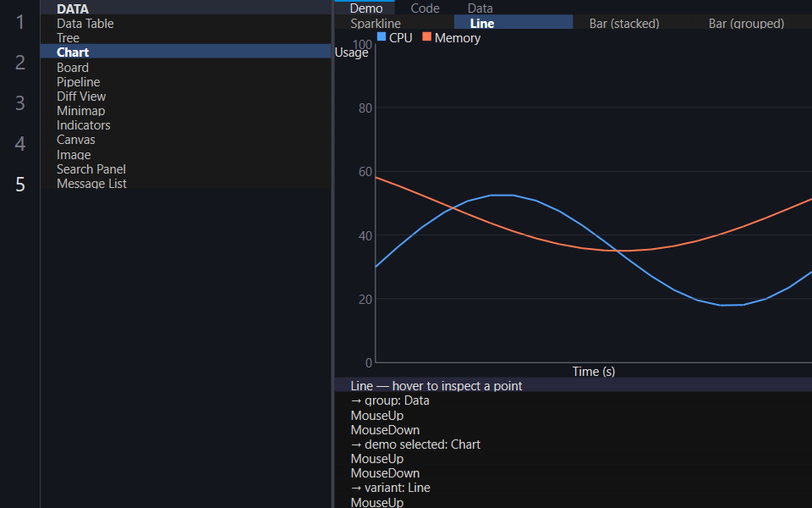The width and height of the screenshot is (812, 508).
Task: Open the Data tab
Action: pos(480,8)
